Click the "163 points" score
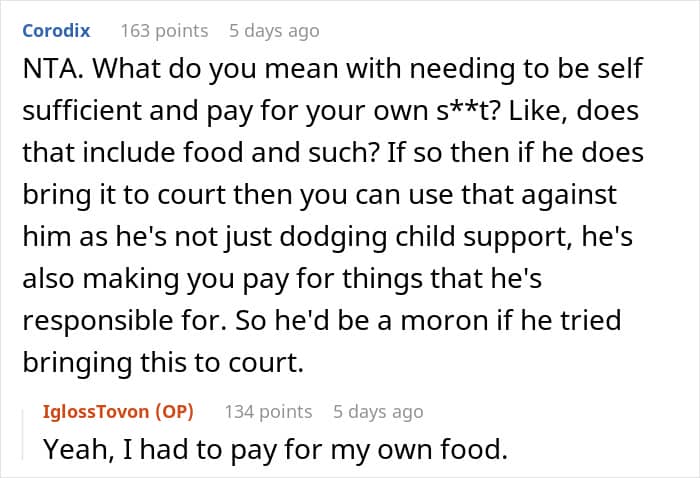This screenshot has width=700, height=478. pyautogui.click(x=164, y=30)
